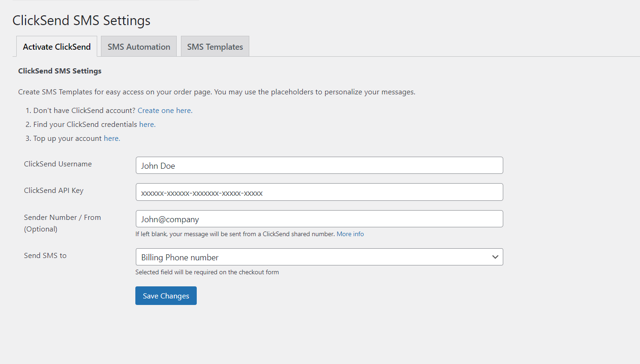Switch to the Activate ClickSend tab
The image size is (640, 364).
click(x=57, y=46)
